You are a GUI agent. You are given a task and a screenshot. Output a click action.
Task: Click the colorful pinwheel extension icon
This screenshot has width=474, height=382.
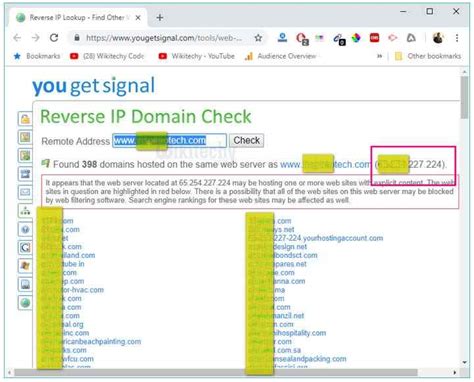(356, 38)
